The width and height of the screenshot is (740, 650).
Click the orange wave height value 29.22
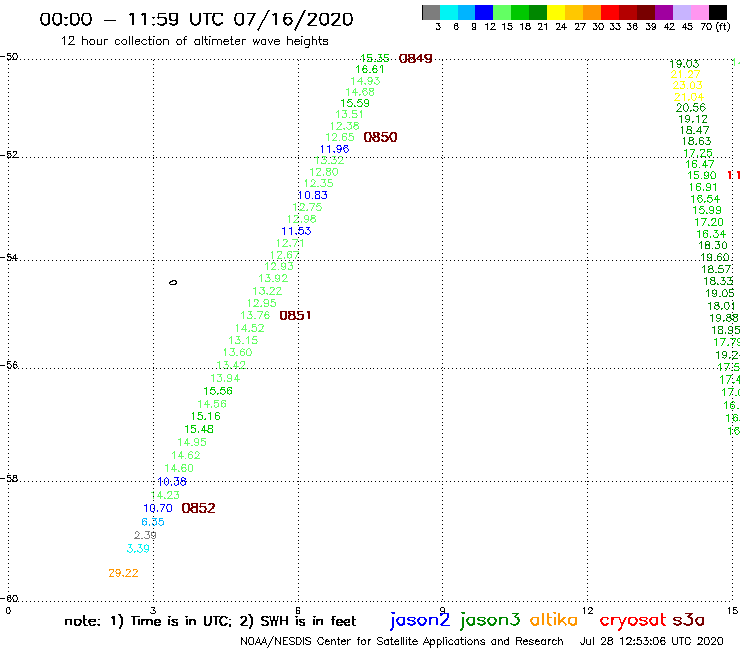123,573
